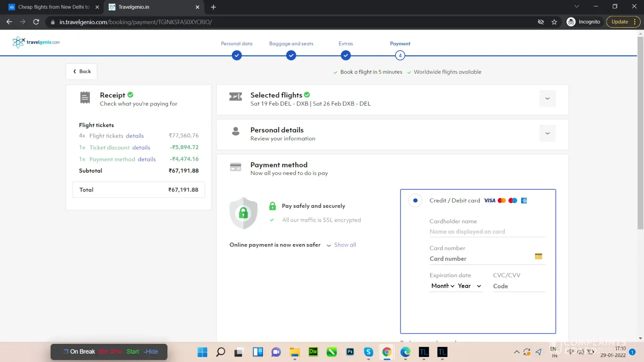Expand the Selected flights section
Viewport: 644px width, 362px height.
[x=547, y=99]
